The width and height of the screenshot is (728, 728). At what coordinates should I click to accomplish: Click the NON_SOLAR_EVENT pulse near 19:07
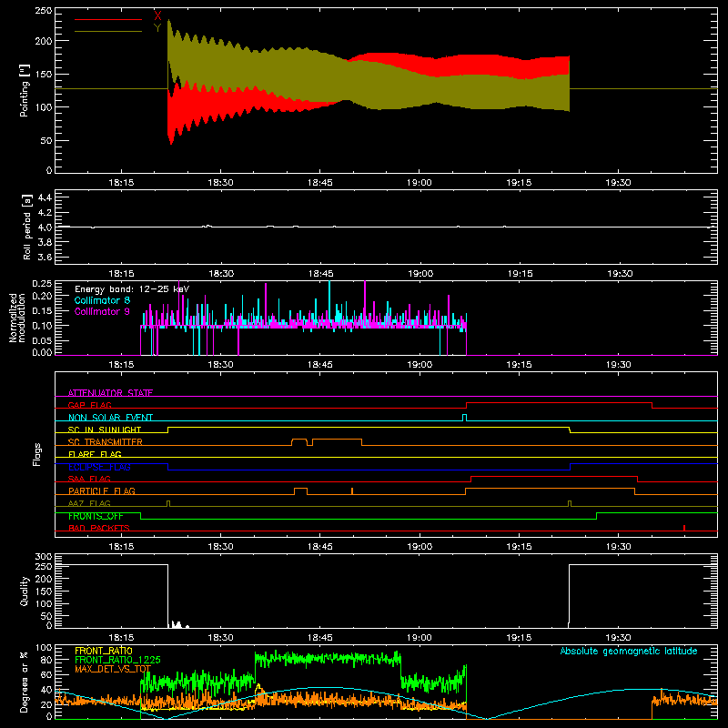tap(464, 418)
